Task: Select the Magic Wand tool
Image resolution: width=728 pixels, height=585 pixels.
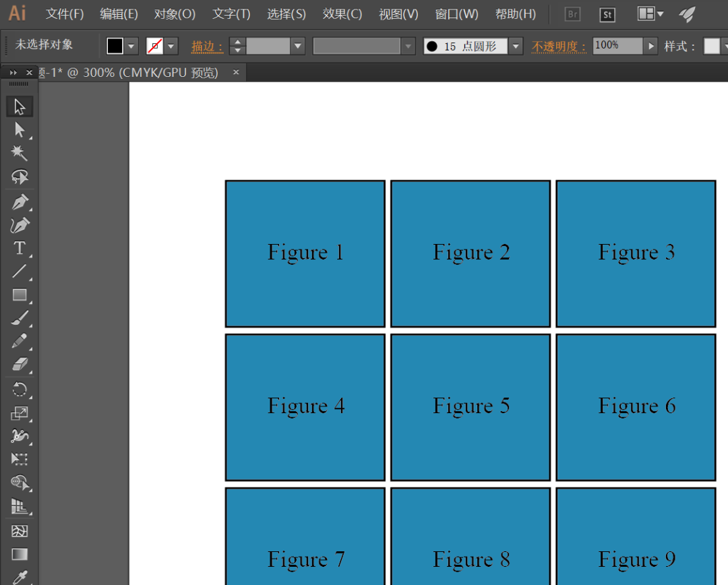Action: coord(20,153)
